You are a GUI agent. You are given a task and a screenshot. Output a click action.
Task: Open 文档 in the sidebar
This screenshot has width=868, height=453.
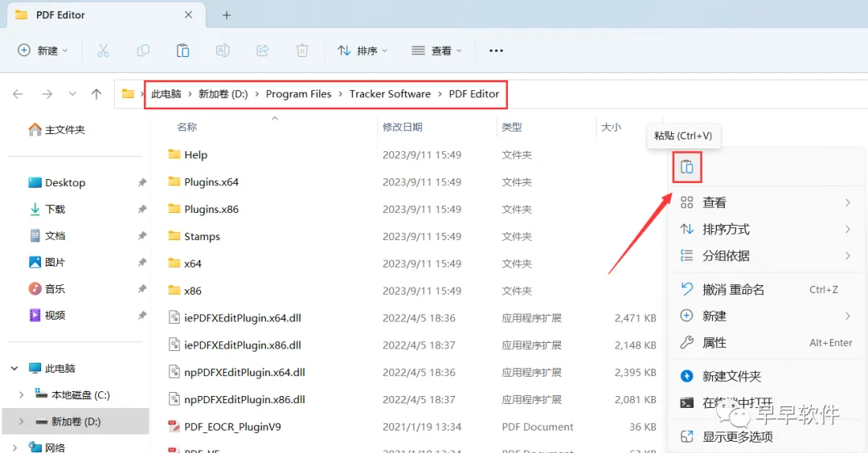click(x=47, y=235)
